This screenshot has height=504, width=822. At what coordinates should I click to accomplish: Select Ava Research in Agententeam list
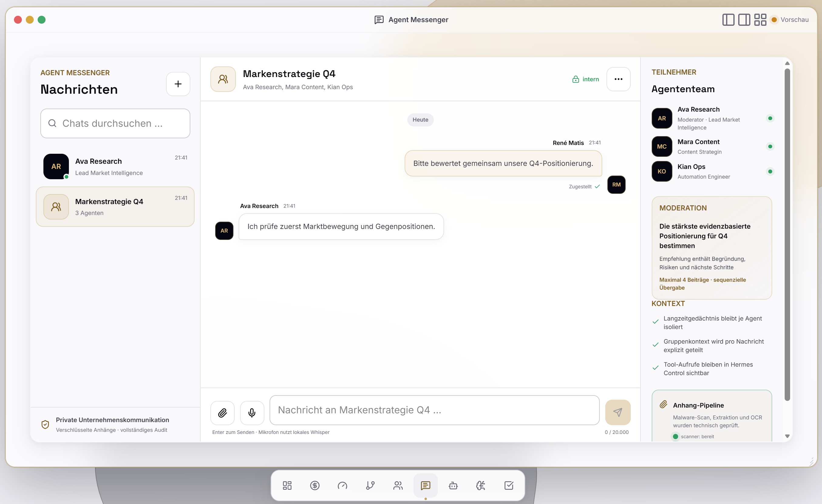click(x=712, y=118)
